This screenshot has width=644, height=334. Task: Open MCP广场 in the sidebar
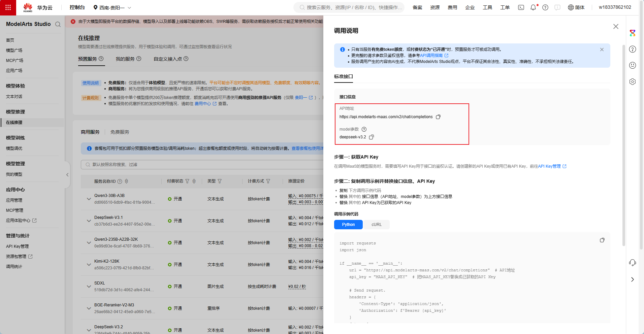pyautogui.click(x=14, y=60)
